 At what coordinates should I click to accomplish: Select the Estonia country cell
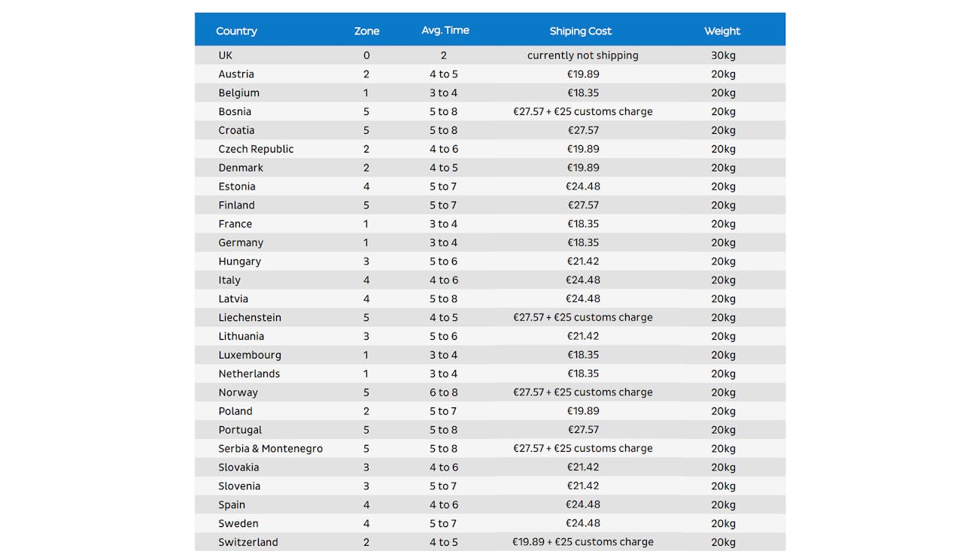coord(237,186)
